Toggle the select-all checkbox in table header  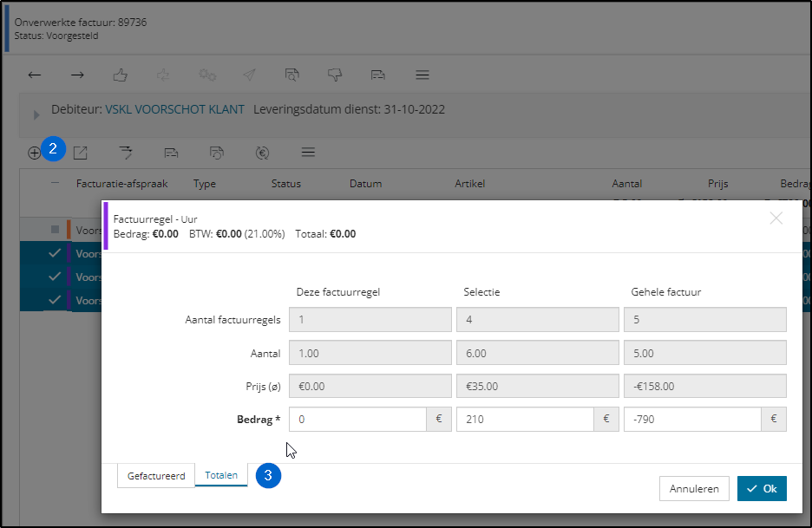(x=55, y=183)
